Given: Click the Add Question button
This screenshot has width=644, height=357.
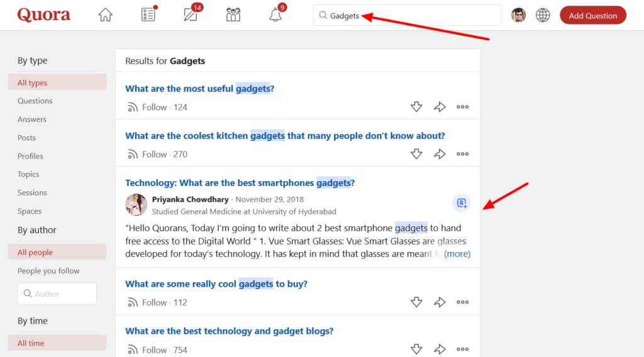Looking at the screenshot, I should pos(592,16).
